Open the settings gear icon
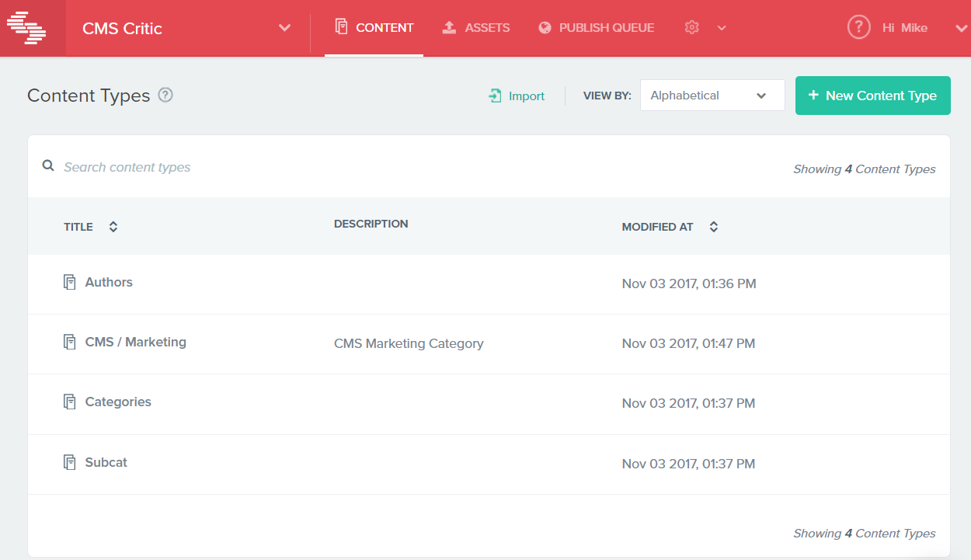Screen dimensions: 971x560 pos(691,26)
